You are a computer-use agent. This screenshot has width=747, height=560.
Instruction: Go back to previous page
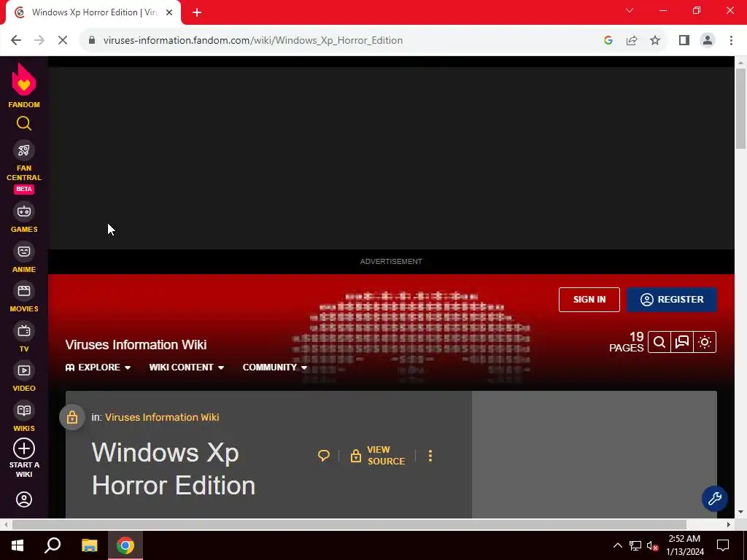(x=16, y=41)
